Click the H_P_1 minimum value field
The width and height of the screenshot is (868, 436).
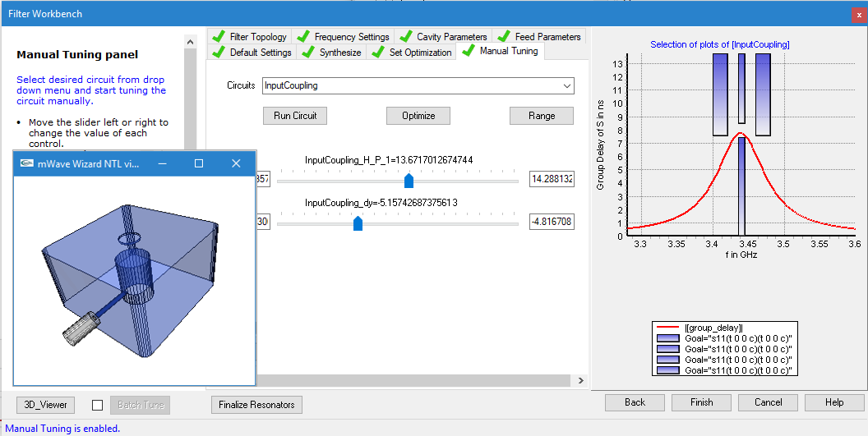(x=263, y=179)
